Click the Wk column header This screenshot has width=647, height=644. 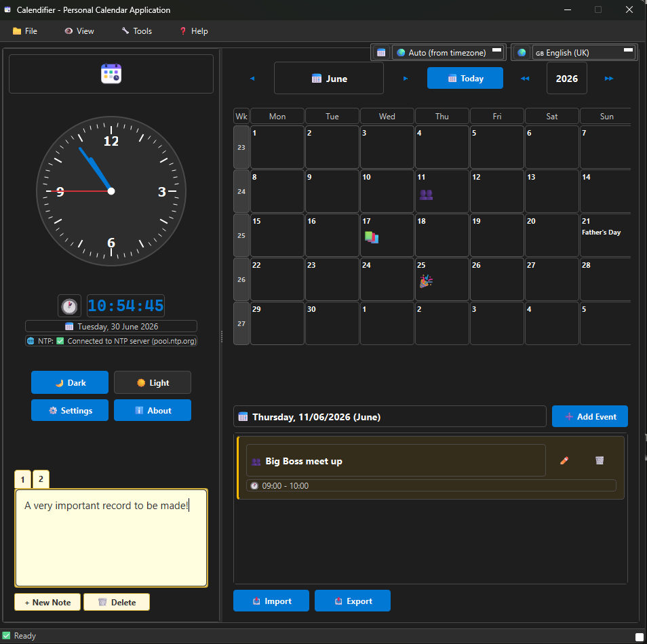tap(241, 116)
